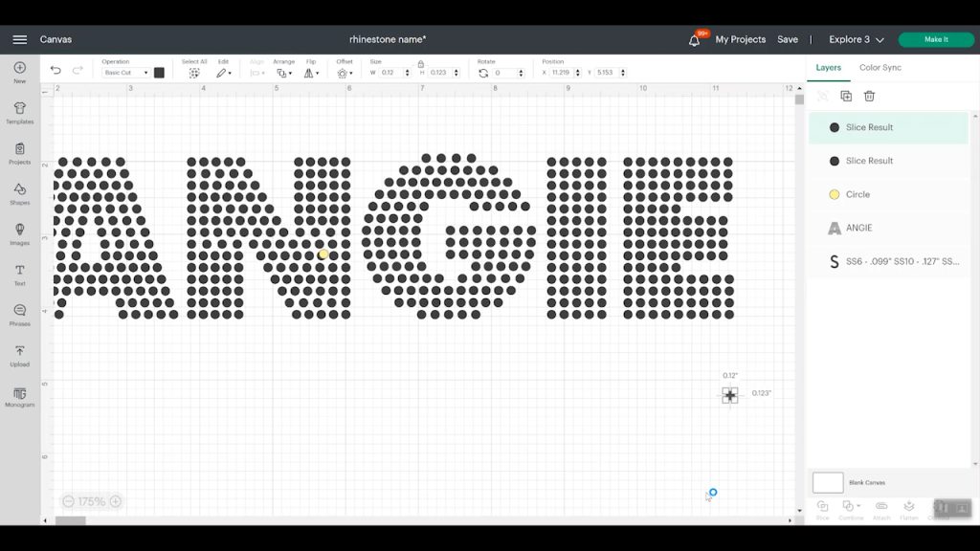Click the rhinestone name project title
Viewport: 980px width, 551px height.
(388, 39)
